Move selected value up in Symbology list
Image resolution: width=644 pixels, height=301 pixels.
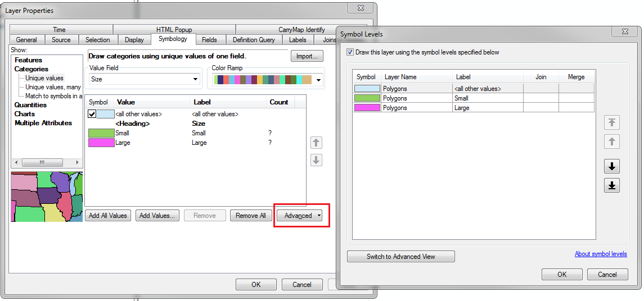tap(317, 143)
